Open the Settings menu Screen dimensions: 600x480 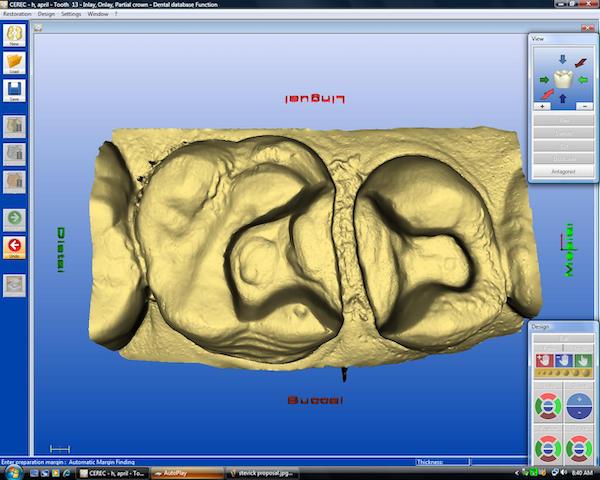coord(71,15)
